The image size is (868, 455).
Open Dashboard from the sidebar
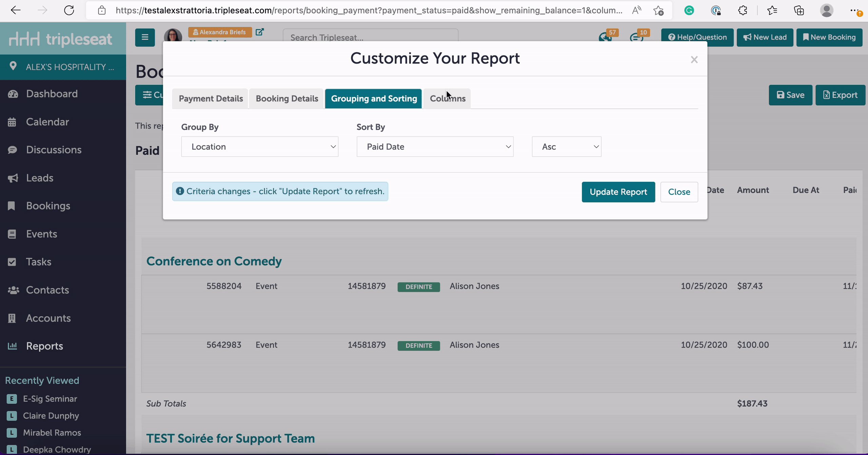(52, 94)
